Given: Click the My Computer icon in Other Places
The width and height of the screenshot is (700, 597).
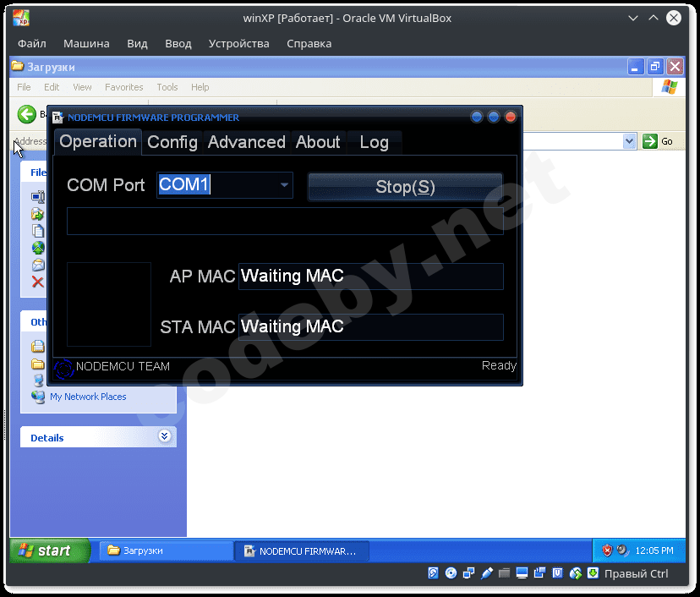Looking at the screenshot, I should click(38, 380).
